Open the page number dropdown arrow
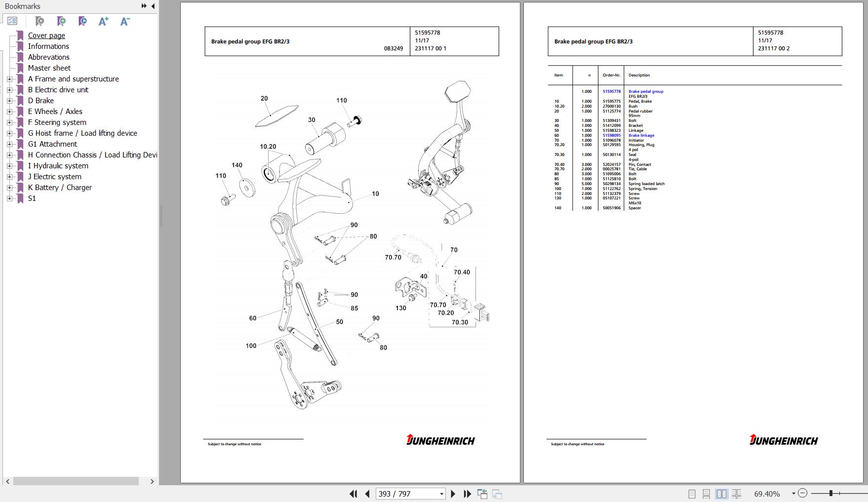Screen dimensions: 868x502 pos(441,494)
